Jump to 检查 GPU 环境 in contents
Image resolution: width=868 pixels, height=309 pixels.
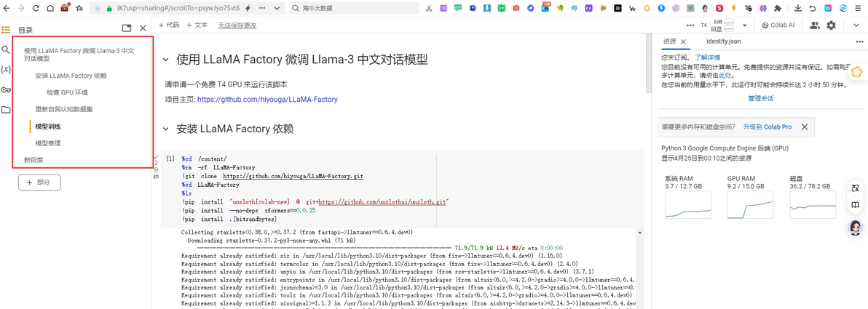pos(67,92)
